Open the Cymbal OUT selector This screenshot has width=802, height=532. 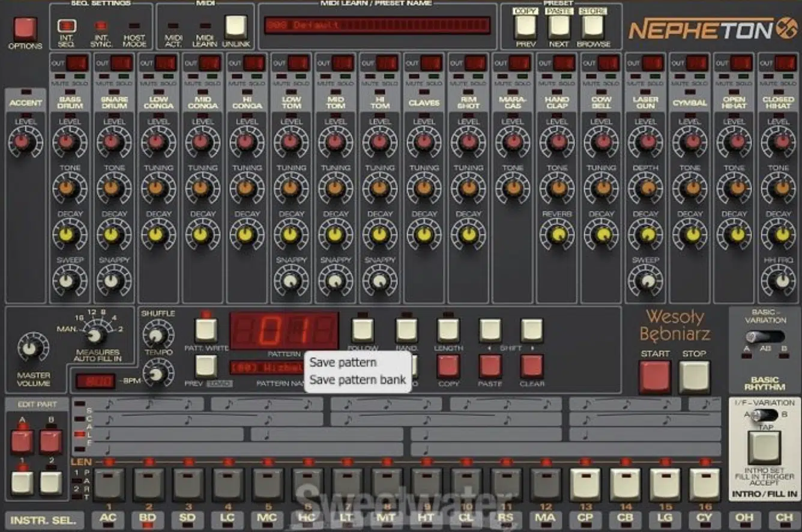coord(697,62)
